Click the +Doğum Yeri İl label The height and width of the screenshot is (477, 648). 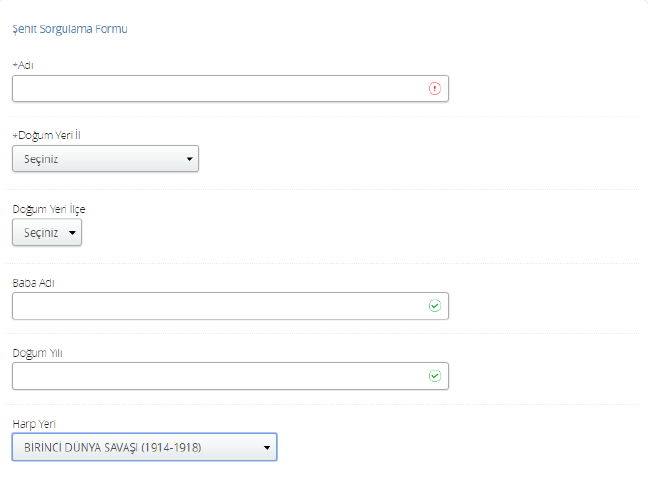click(52, 135)
